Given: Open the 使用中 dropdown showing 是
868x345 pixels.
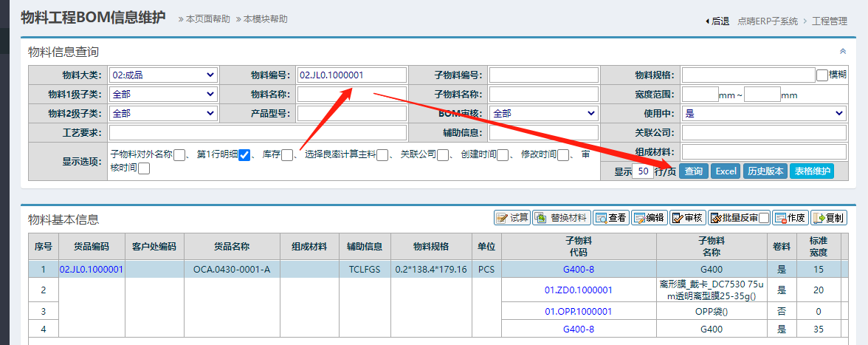Looking at the screenshot, I should tap(764, 114).
